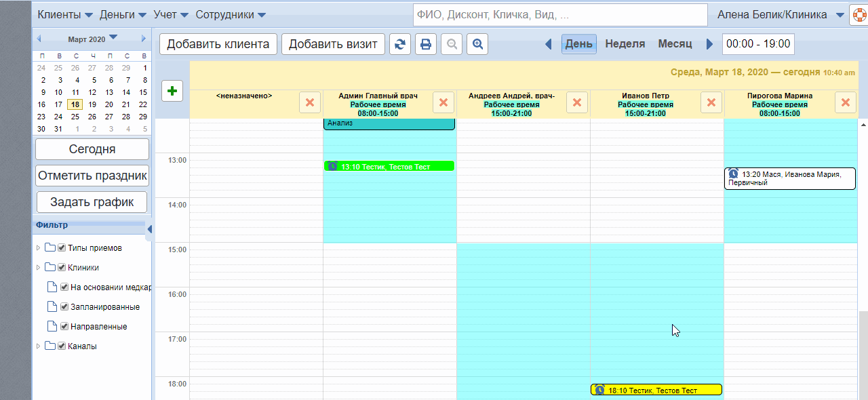The height and width of the screenshot is (400, 868).
Task: Toggle the Типы приемов checkbox
Action: (62, 247)
